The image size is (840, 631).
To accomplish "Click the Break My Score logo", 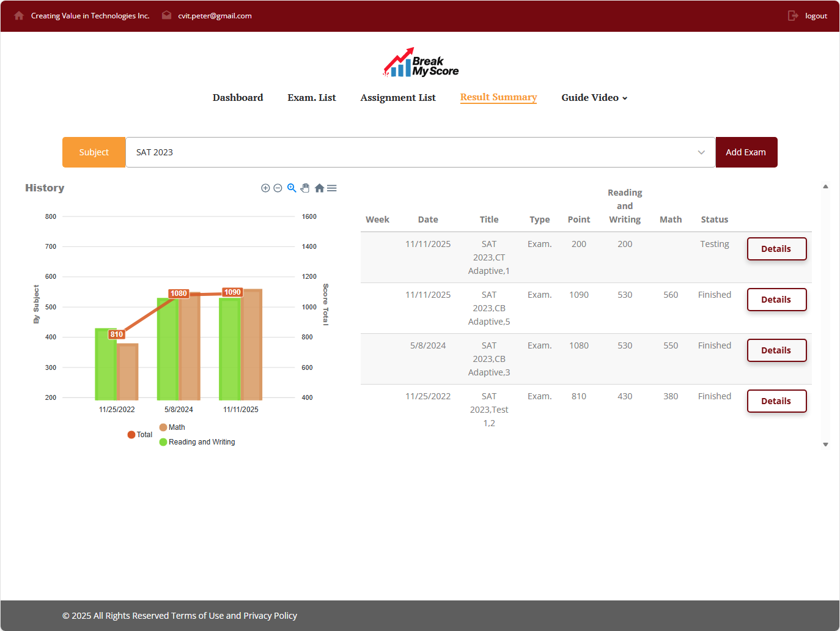I will click(421, 63).
